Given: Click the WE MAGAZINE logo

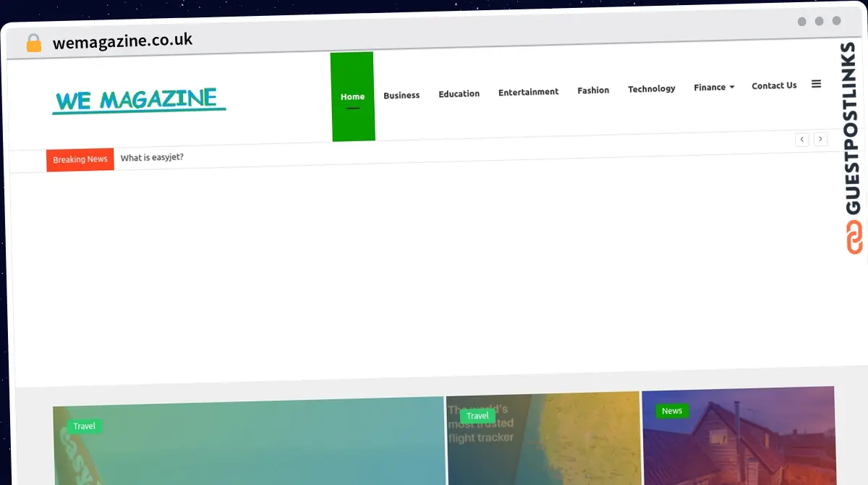Looking at the screenshot, I should coord(139,101).
